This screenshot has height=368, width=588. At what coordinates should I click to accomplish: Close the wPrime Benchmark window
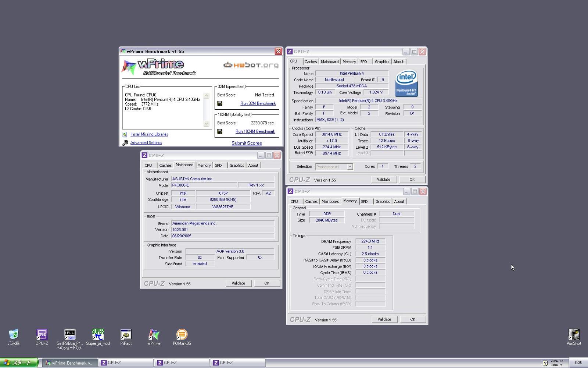tap(278, 52)
